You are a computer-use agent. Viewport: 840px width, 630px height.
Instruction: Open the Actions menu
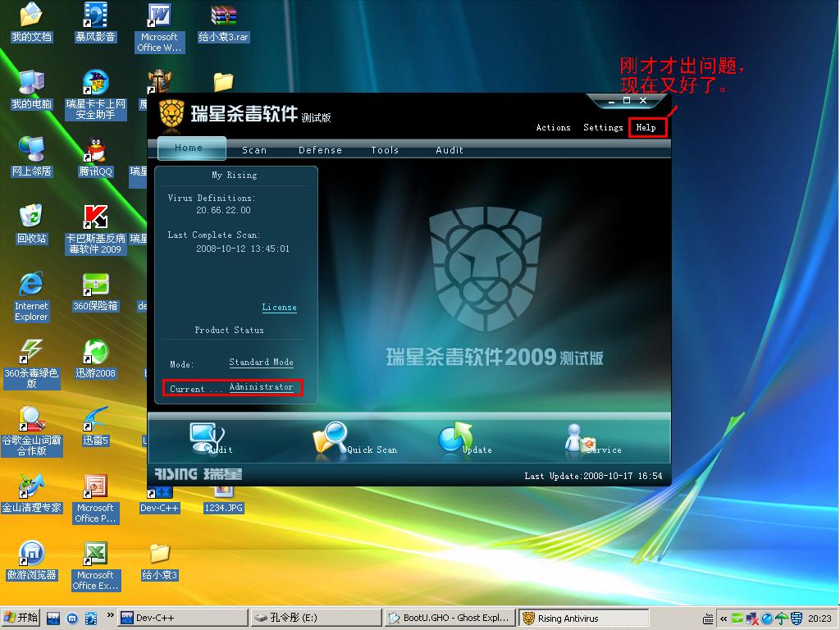[x=553, y=127]
